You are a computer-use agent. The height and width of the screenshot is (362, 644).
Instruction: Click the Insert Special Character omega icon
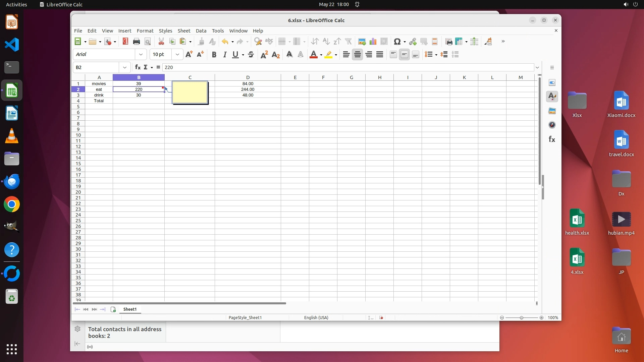pos(397,42)
